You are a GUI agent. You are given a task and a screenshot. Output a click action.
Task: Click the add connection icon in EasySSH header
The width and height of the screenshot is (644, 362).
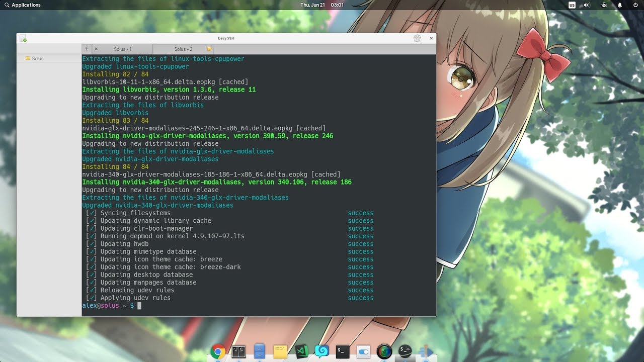pyautogui.click(x=23, y=39)
